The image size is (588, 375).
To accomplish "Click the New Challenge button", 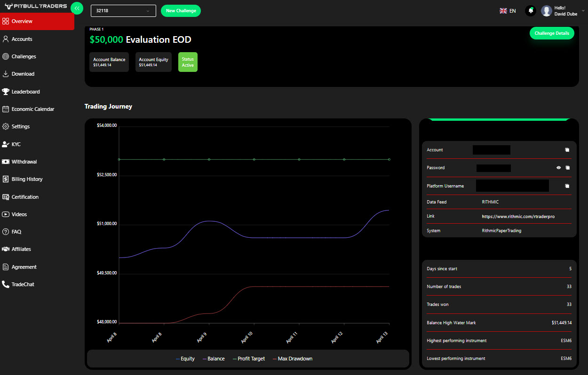I will pos(181,11).
